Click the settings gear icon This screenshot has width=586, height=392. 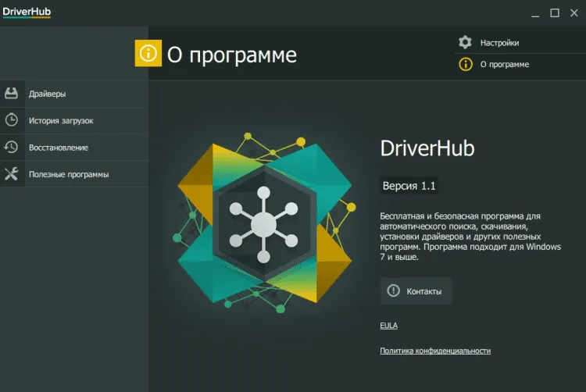point(466,43)
